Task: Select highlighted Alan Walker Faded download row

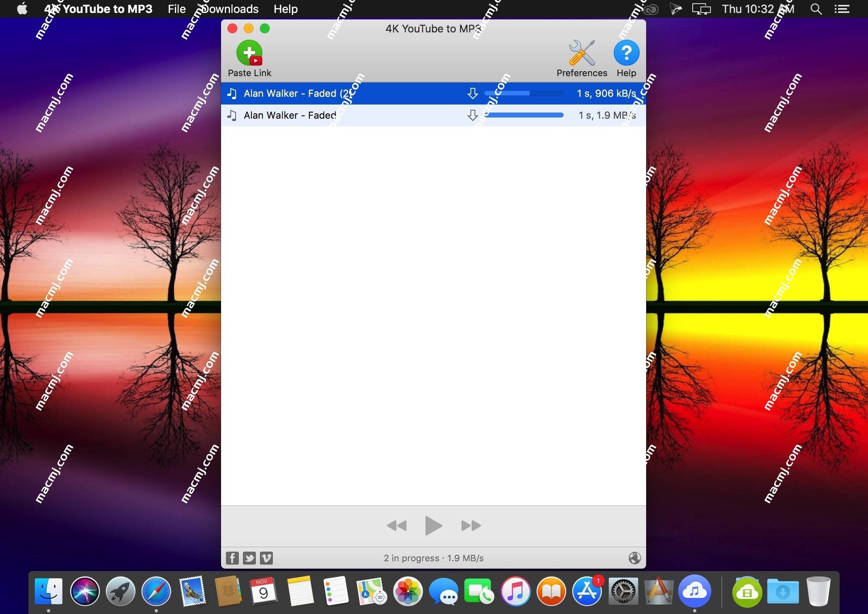Action: coord(432,93)
